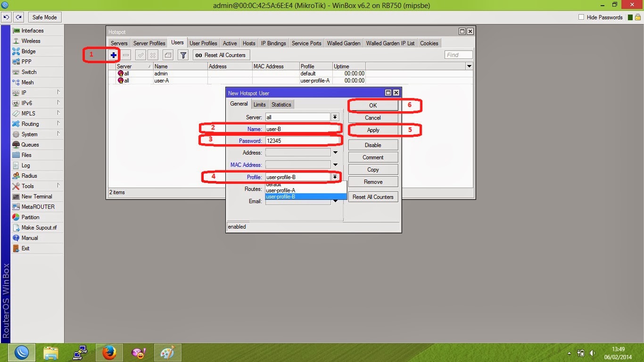This screenshot has height=362, width=644.
Task: Select user-profile-A from dropdown list
Action: [305, 190]
